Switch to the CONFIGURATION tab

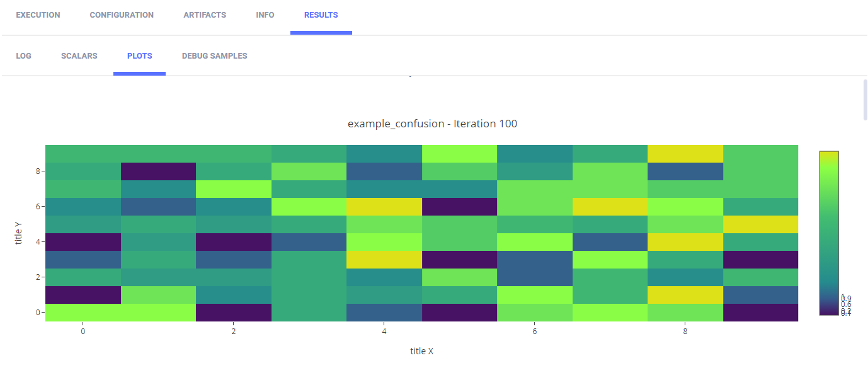[122, 15]
